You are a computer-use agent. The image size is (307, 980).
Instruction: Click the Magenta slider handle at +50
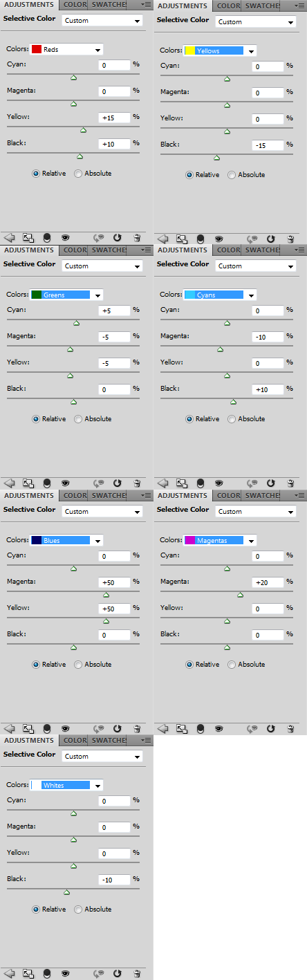(x=106, y=595)
